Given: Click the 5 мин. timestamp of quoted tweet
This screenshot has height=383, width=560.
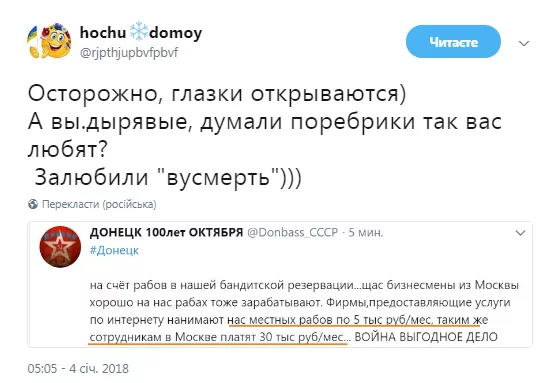Looking at the screenshot, I should click(365, 233).
